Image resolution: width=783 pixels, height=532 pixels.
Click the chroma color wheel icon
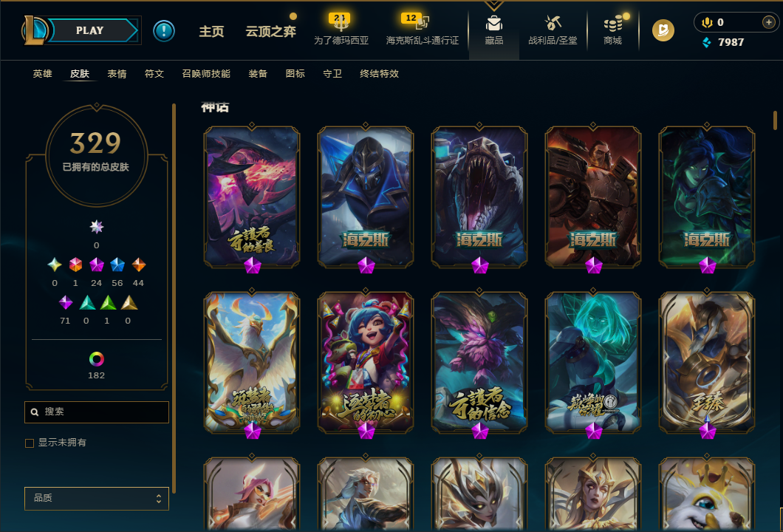pyautogui.click(x=96, y=358)
